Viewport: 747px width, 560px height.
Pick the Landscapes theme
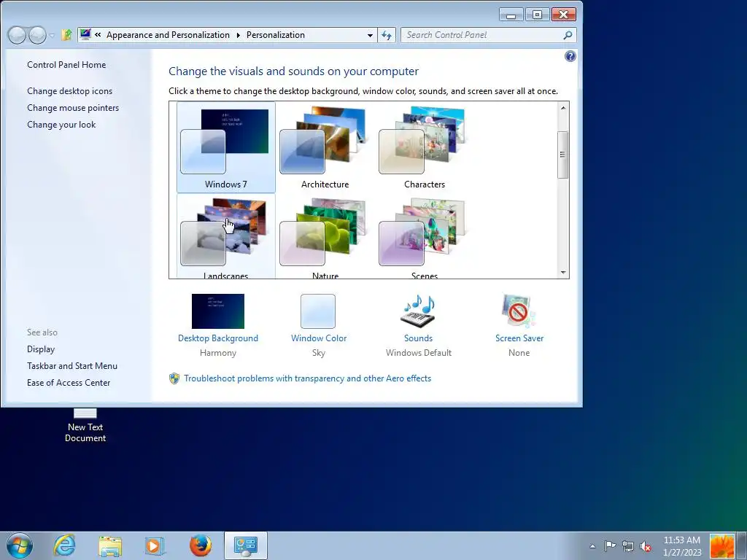[x=226, y=236]
